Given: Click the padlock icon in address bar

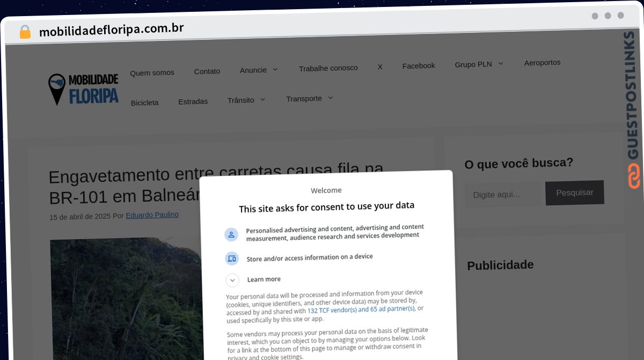Looking at the screenshot, I should pyautogui.click(x=25, y=32).
